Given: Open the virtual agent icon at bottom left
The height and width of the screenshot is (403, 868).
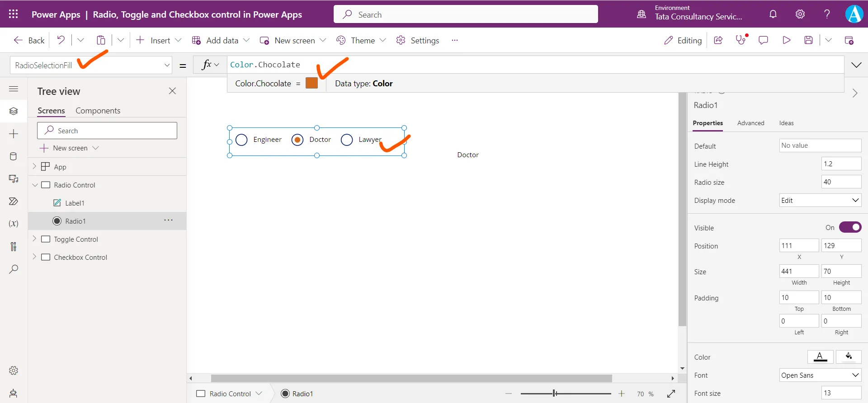Looking at the screenshot, I should tap(14, 393).
